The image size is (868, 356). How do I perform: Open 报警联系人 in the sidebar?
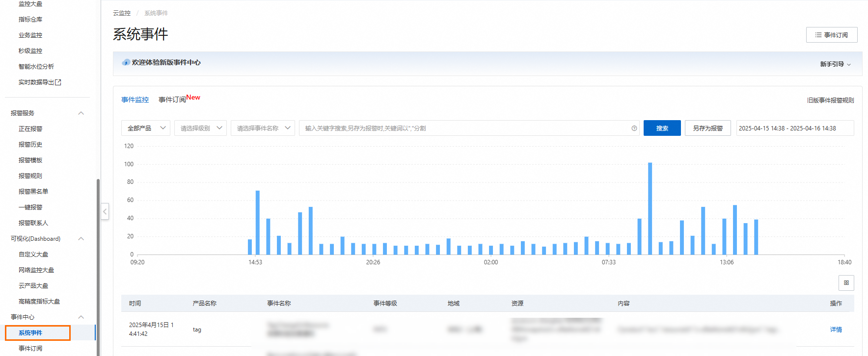pos(33,223)
